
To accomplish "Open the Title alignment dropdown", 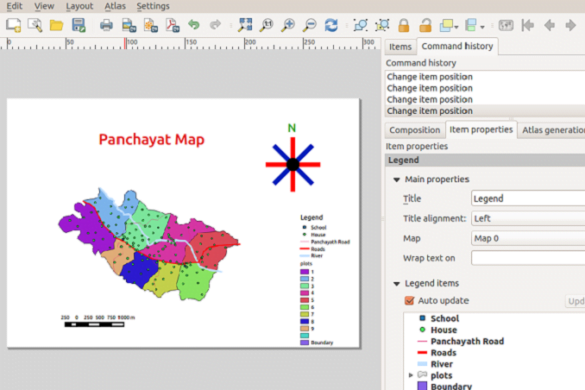I will [528, 218].
